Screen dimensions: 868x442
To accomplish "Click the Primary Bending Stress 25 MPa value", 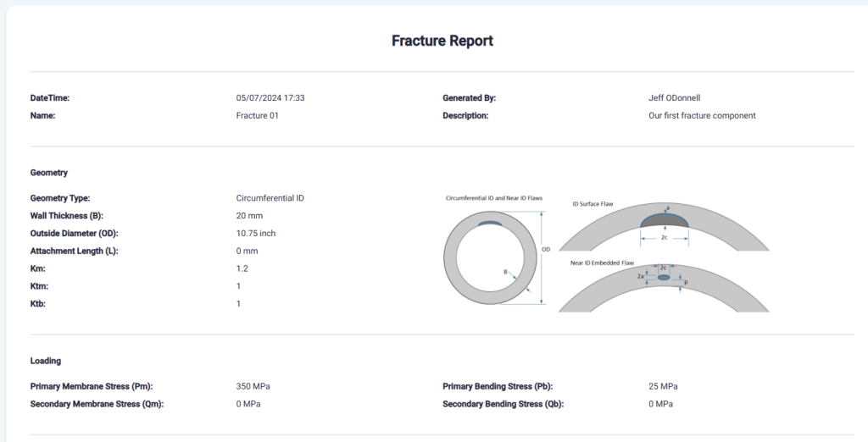I will click(663, 387).
